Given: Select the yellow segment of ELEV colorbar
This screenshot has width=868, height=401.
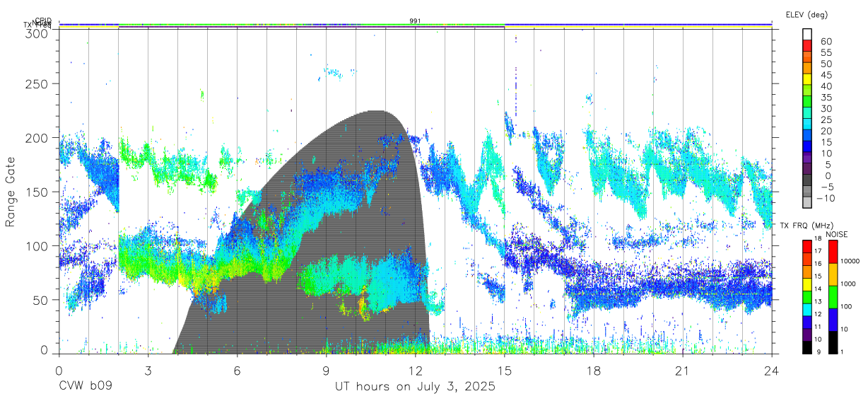Looking at the screenshot, I should [x=807, y=80].
